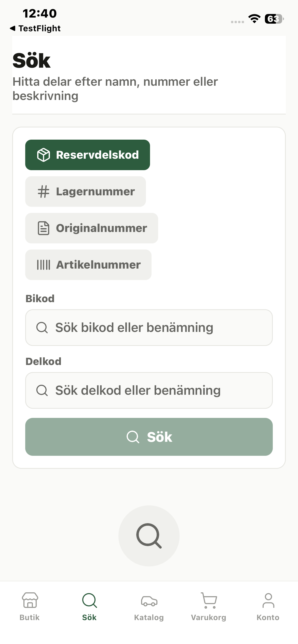
Task: Open the Butik shop icon
Action: coord(30,600)
